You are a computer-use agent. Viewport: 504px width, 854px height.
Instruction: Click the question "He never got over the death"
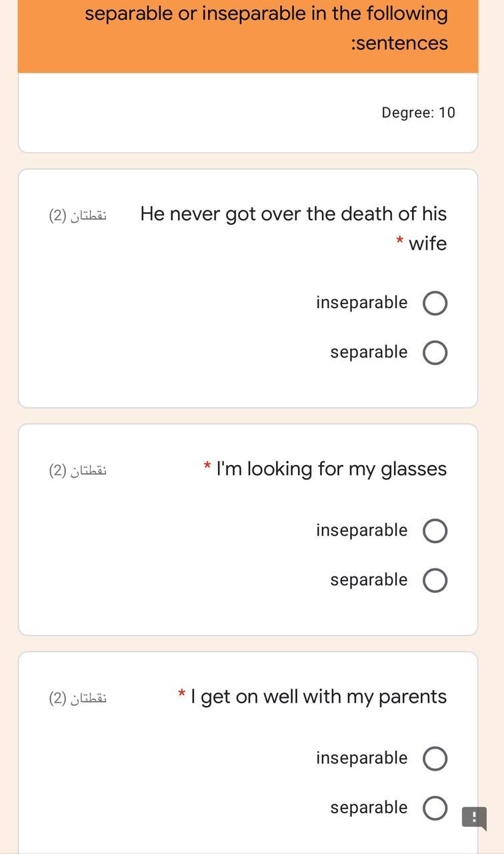click(x=293, y=213)
